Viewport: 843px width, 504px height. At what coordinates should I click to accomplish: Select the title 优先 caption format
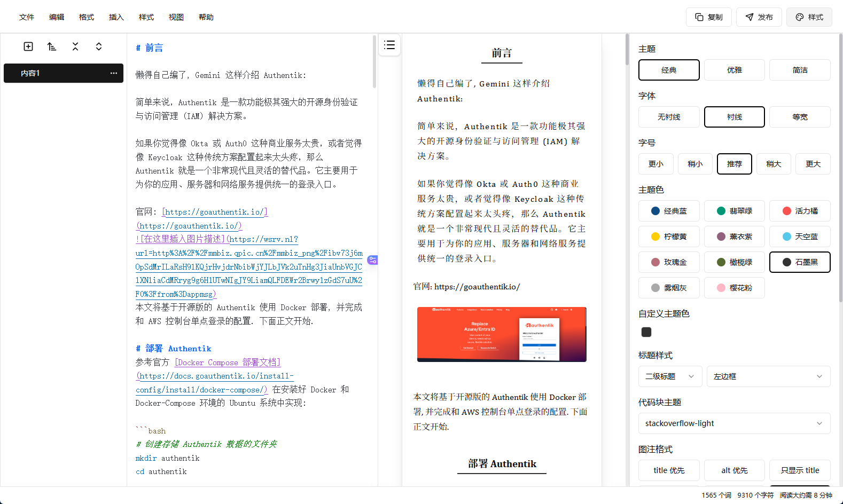(669, 470)
